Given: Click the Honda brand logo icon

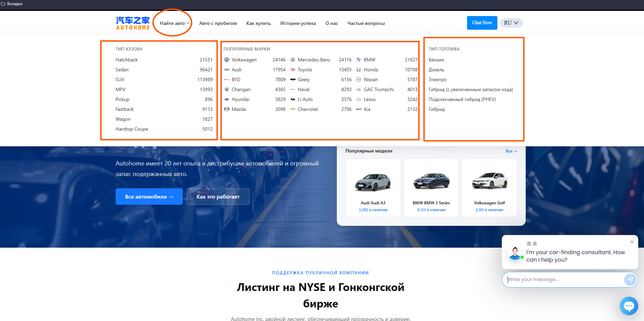Looking at the screenshot, I should tap(359, 70).
